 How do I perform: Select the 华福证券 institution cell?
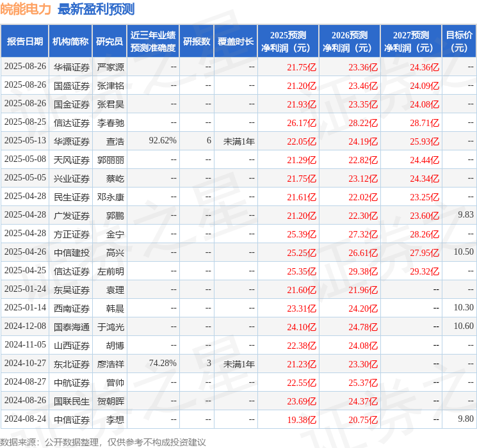tap(72, 67)
